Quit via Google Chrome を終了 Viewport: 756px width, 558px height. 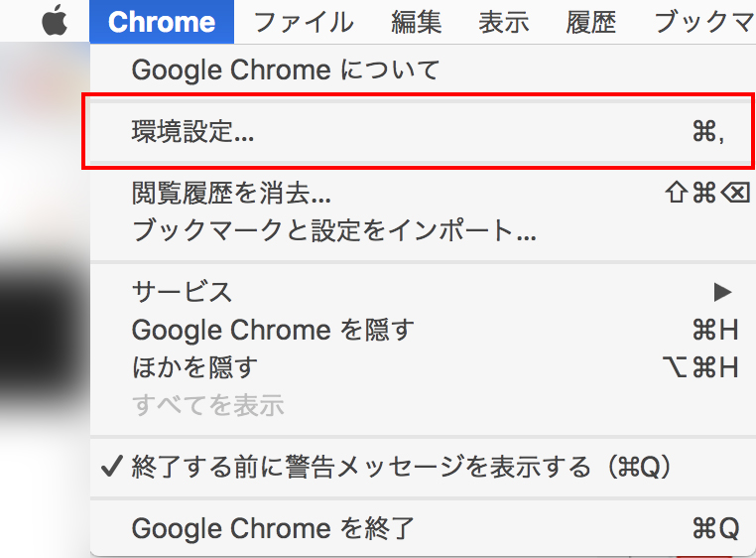click(273, 528)
